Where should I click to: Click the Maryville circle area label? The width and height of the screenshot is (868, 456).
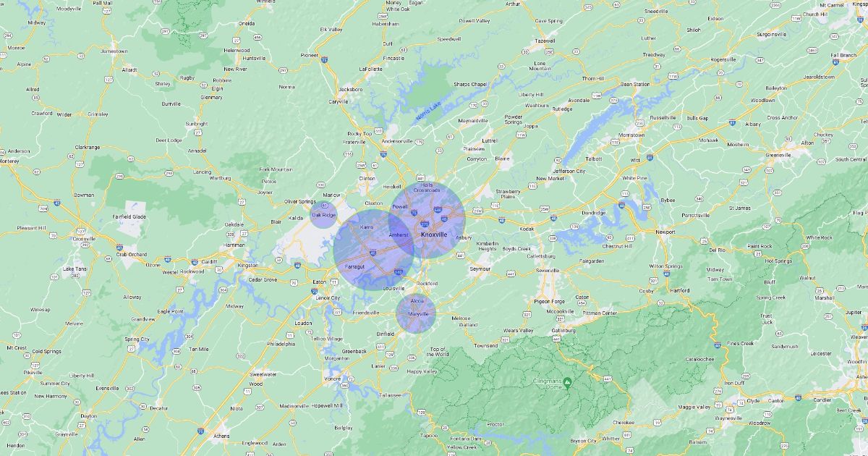[x=418, y=314]
